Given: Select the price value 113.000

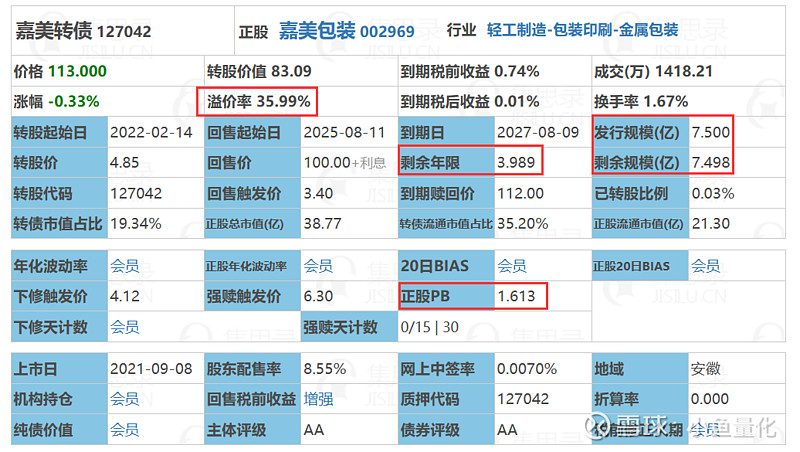Looking at the screenshot, I should coord(77,71).
